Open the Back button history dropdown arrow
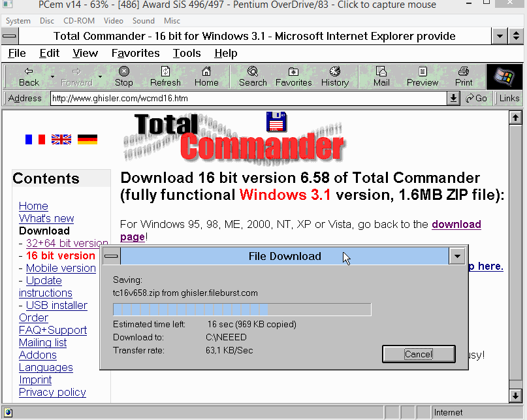Screen dimensions: 527x420 tap(52, 76)
